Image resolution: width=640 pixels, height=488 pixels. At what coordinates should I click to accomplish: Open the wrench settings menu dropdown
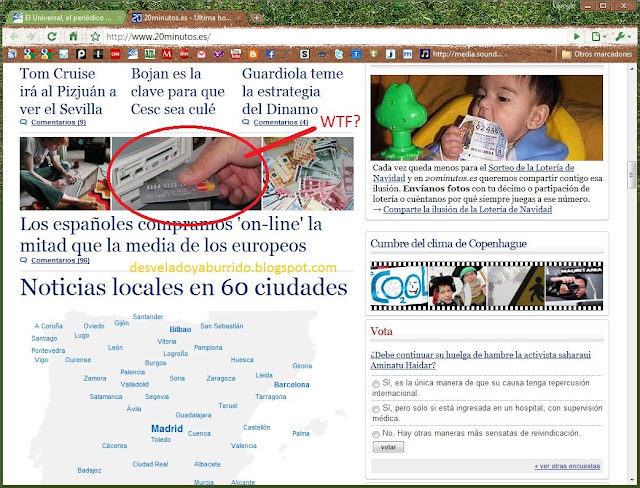pyautogui.click(x=623, y=37)
